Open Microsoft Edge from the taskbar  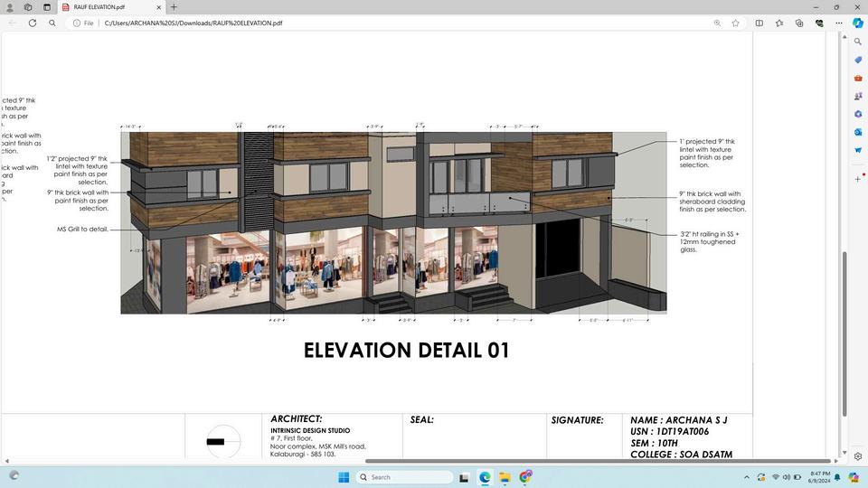click(485, 477)
